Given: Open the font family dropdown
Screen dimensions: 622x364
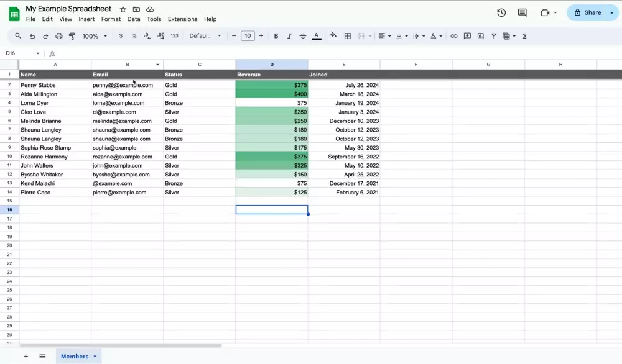Looking at the screenshot, I should tap(205, 36).
